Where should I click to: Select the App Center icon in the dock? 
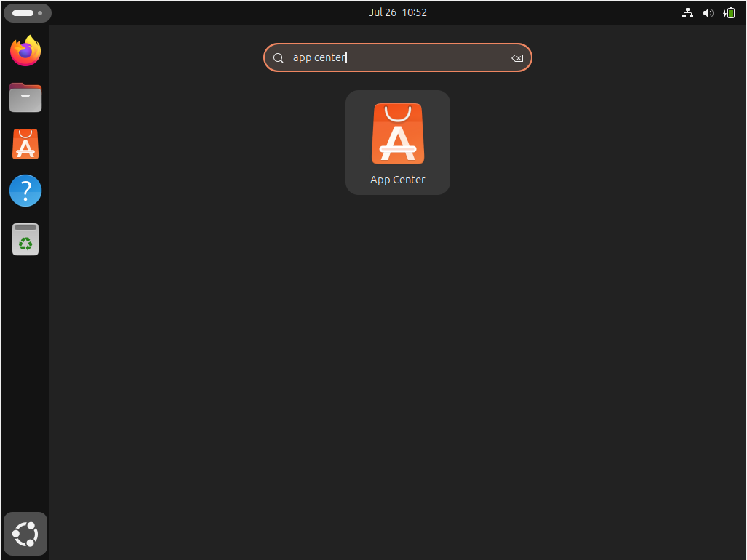click(25, 143)
